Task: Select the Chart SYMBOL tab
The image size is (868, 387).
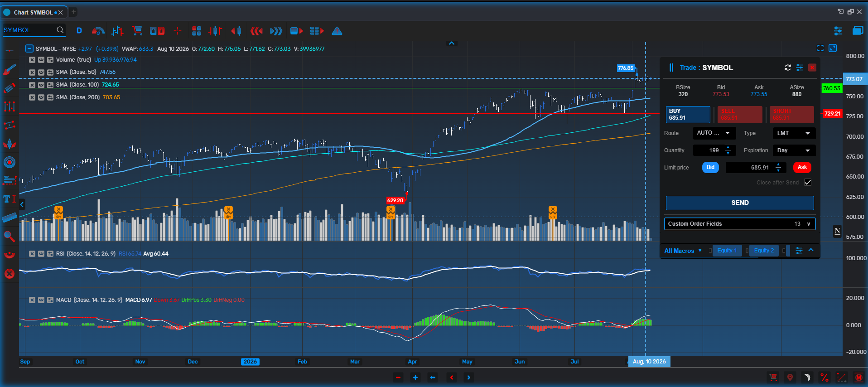Action: coord(34,12)
